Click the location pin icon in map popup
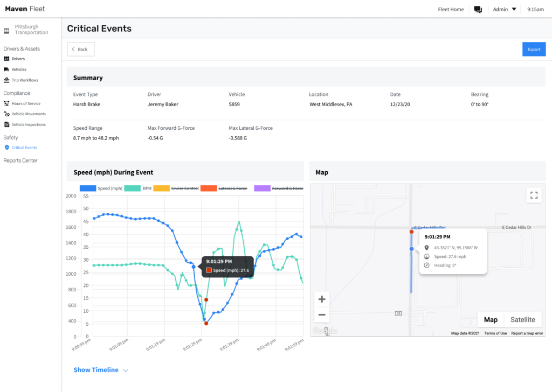The width and height of the screenshot is (552, 392). click(427, 248)
